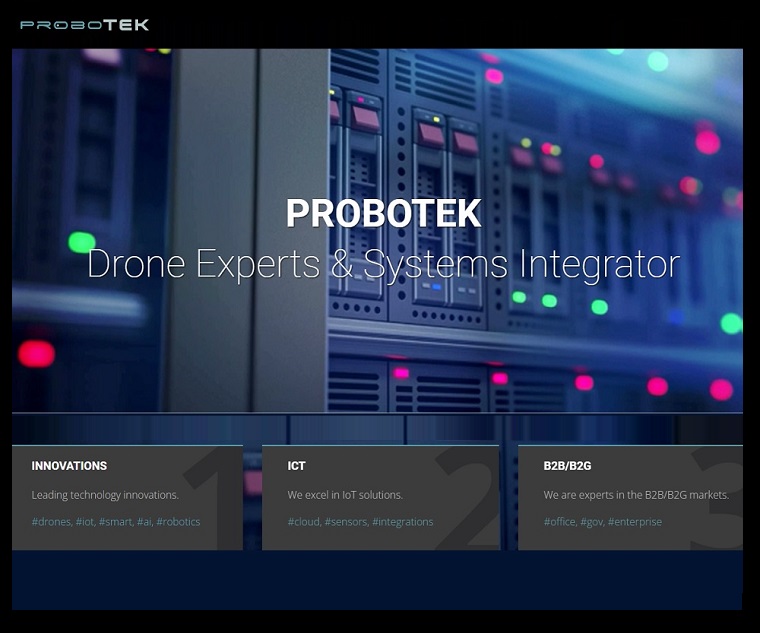The width and height of the screenshot is (760, 633).
Task: Open the INNOVATIONS card heading
Action: tap(69, 466)
